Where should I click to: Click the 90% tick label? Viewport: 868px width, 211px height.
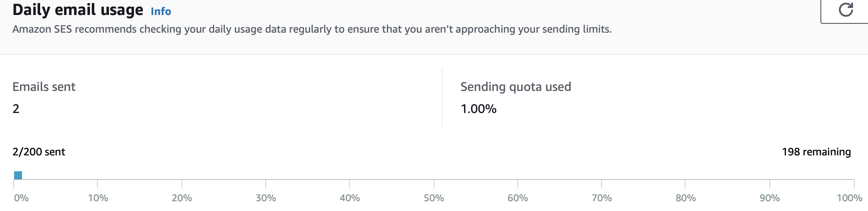(x=770, y=198)
